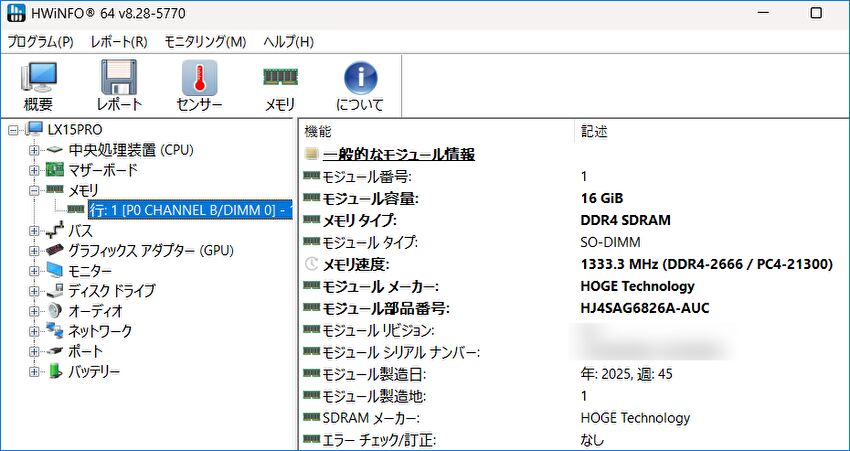
Task: Collapse the メモリ tree node
Action: point(35,190)
